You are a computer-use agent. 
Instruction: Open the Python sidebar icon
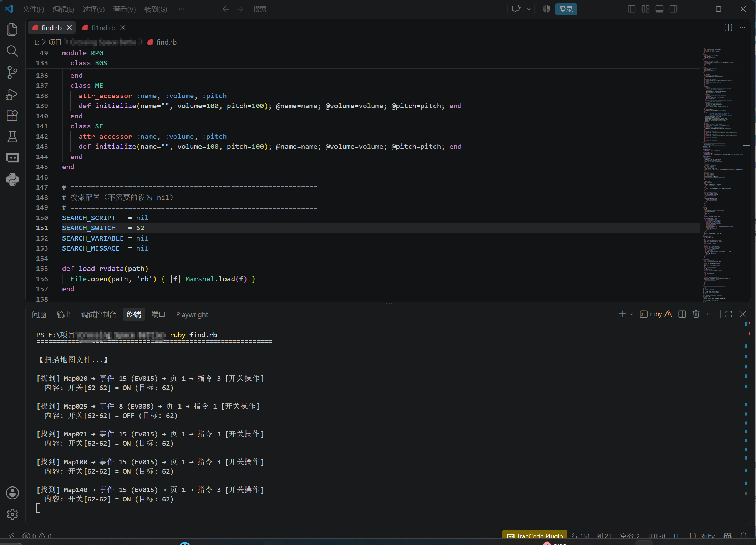click(x=12, y=180)
